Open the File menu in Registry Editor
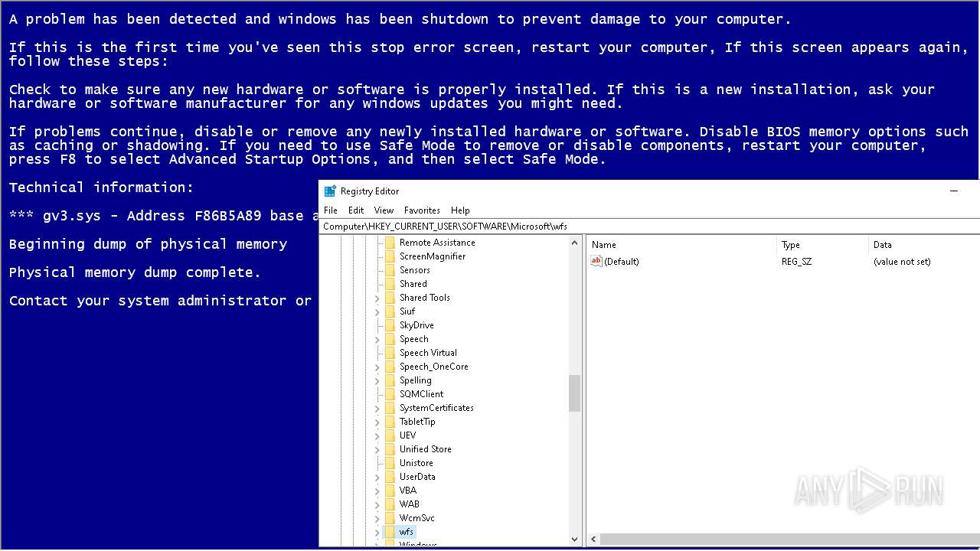 331,210
